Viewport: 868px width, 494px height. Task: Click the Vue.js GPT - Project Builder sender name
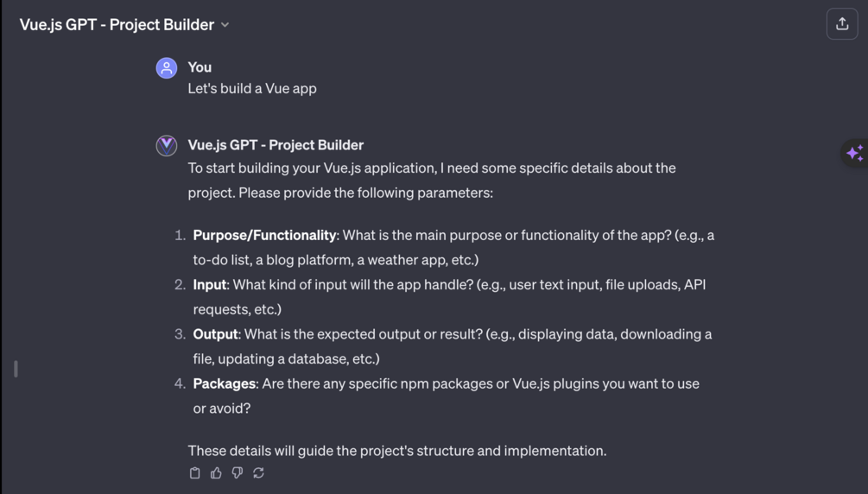[276, 145]
